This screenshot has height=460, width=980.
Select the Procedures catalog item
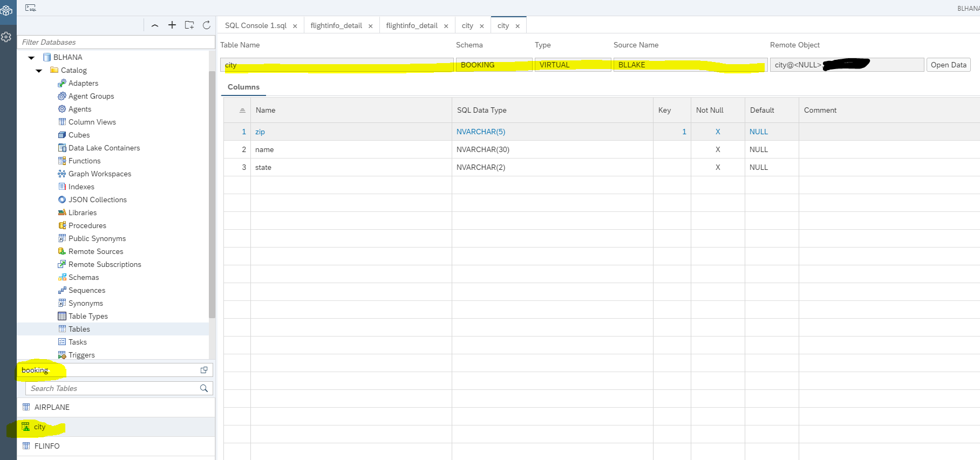(x=87, y=225)
